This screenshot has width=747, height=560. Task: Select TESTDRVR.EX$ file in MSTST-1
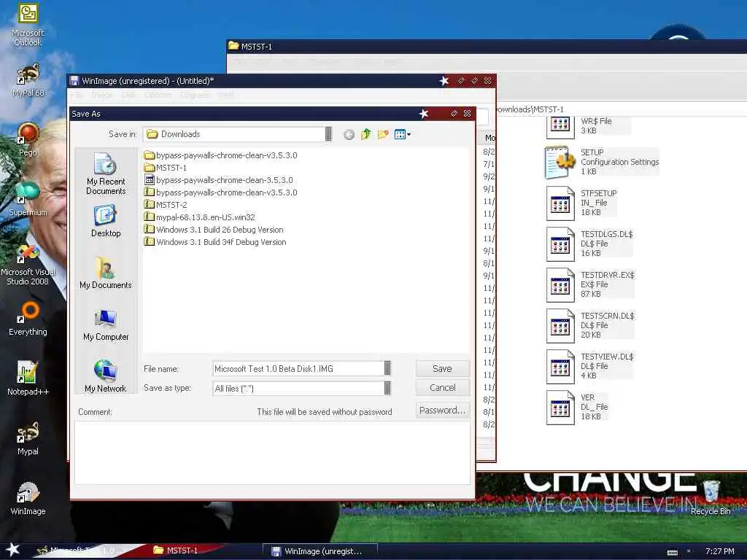(590, 285)
